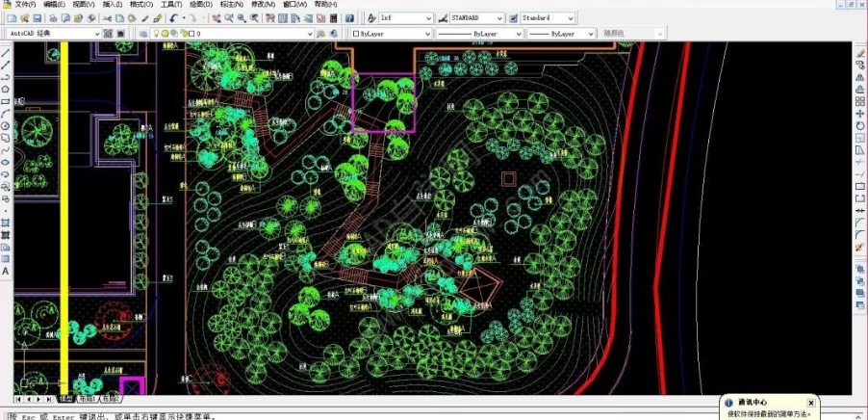The image size is (868, 420).
Task: Open the 编辑(E) menu
Action: point(54,5)
